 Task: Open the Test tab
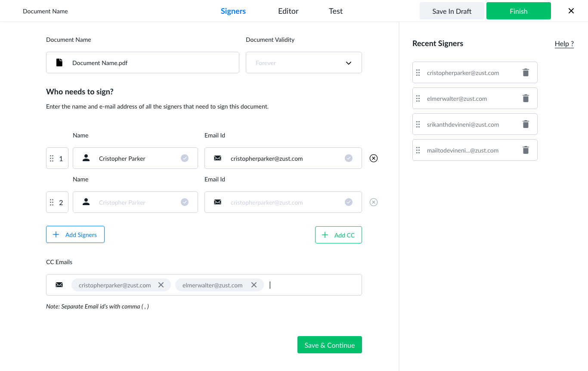click(336, 11)
